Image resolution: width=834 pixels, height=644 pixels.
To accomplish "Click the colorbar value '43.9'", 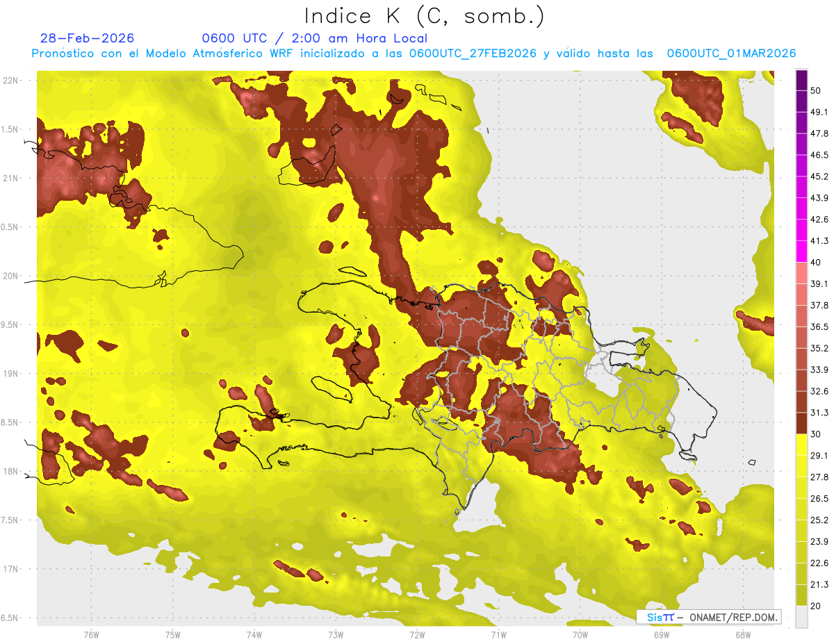I will [x=819, y=198].
